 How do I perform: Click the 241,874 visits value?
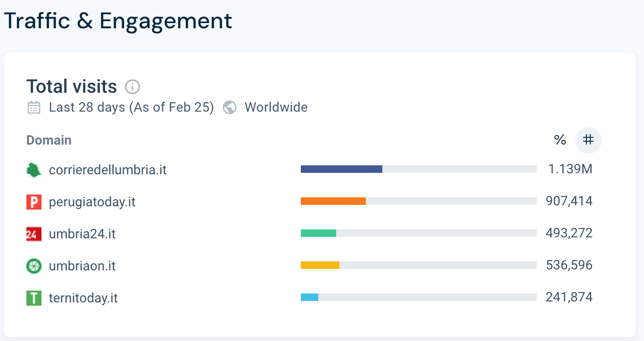[x=569, y=297]
